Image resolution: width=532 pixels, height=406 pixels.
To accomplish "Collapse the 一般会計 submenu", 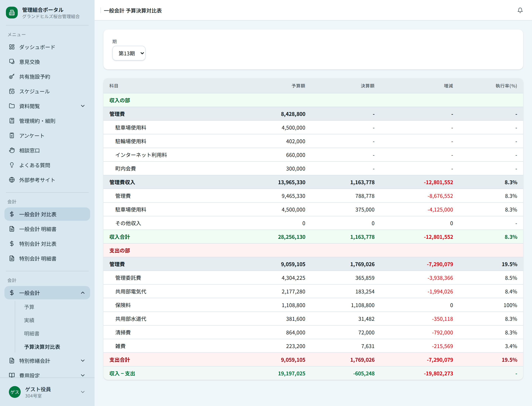I will (83, 293).
